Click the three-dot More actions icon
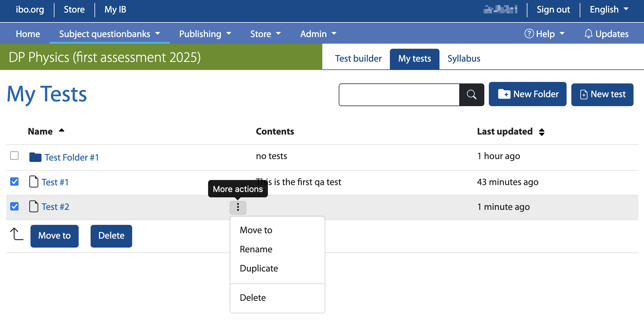644x331 pixels. point(238,207)
